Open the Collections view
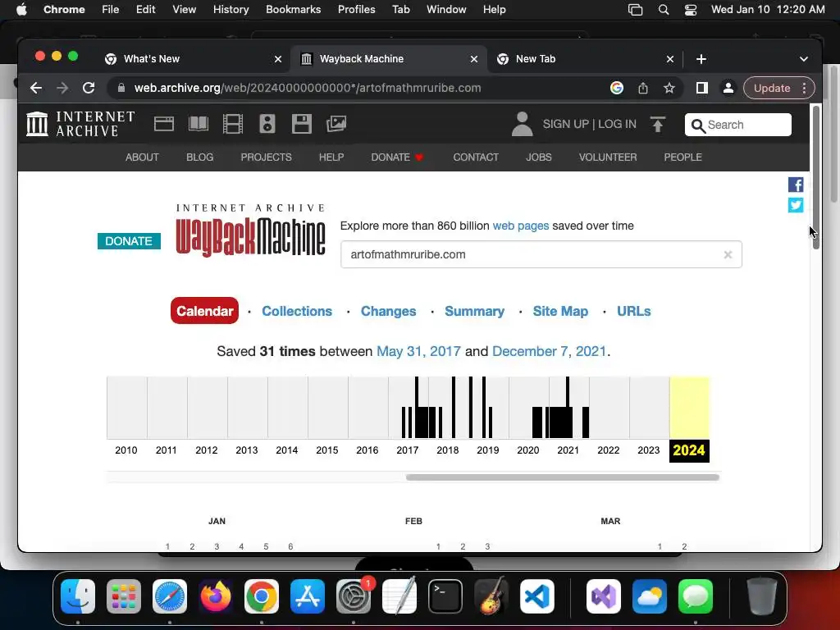 [297, 311]
